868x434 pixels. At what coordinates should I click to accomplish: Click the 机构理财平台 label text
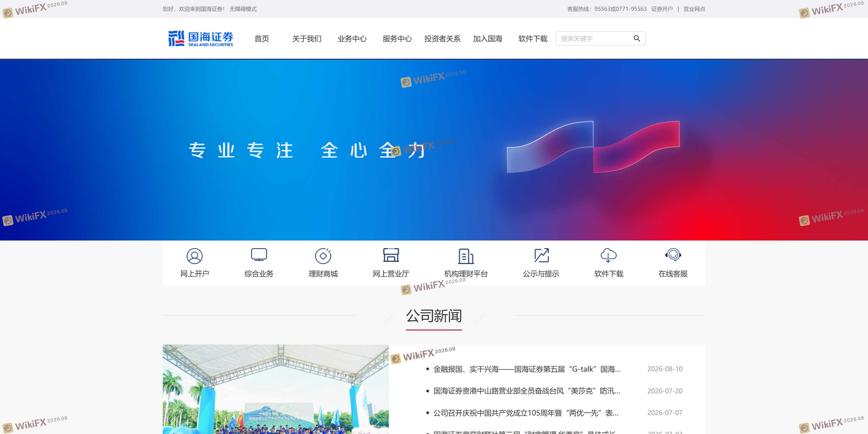(466, 274)
